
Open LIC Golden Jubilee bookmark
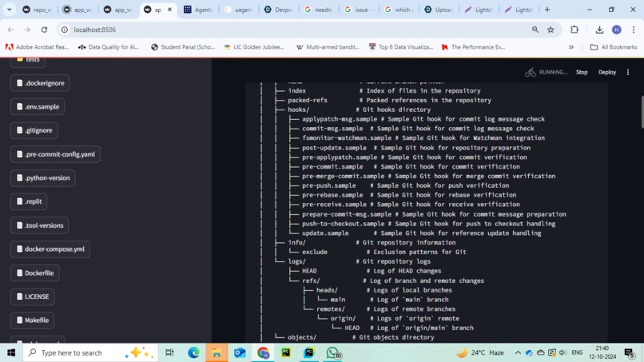point(254,47)
